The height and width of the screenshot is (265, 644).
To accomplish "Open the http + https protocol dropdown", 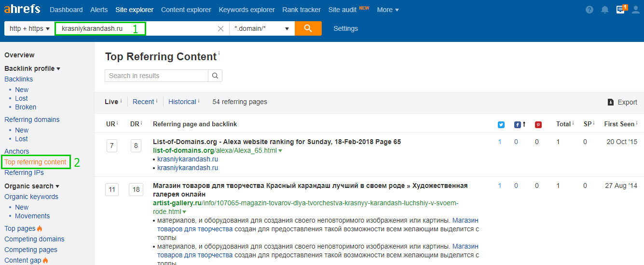I will click(x=29, y=28).
